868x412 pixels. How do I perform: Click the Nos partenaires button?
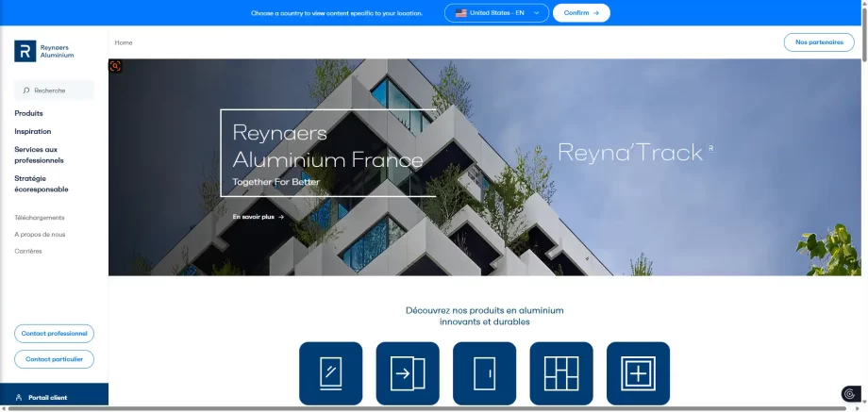(x=819, y=42)
